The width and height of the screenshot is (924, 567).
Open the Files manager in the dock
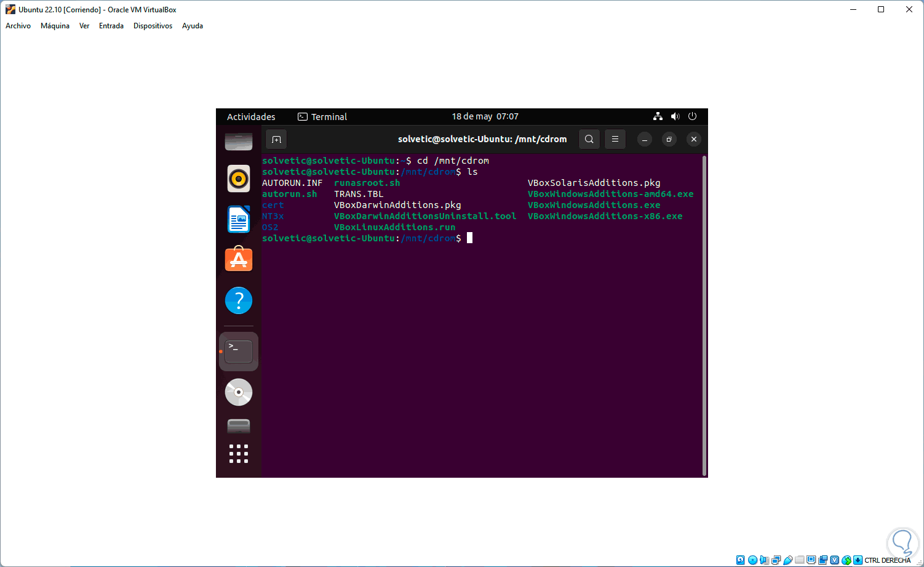239,142
